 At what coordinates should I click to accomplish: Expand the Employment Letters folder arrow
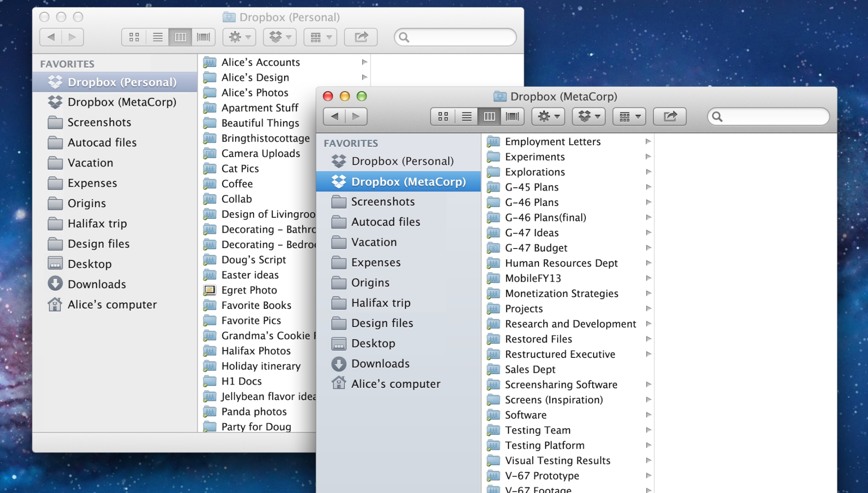pyautogui.click(x=648, y=142)
